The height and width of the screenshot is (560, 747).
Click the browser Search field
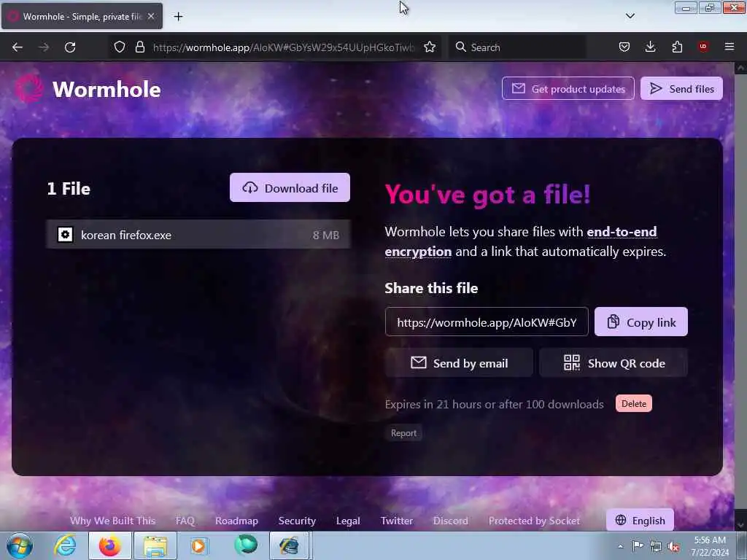pyautogui.click(x=517, y=47)
